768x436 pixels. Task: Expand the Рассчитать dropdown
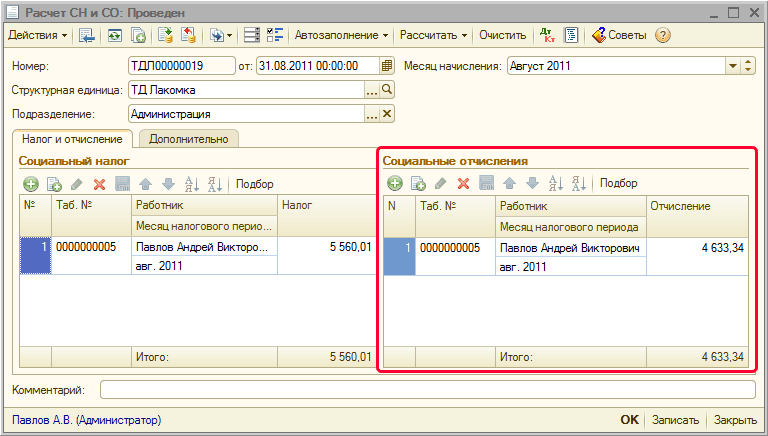point(434,35)
